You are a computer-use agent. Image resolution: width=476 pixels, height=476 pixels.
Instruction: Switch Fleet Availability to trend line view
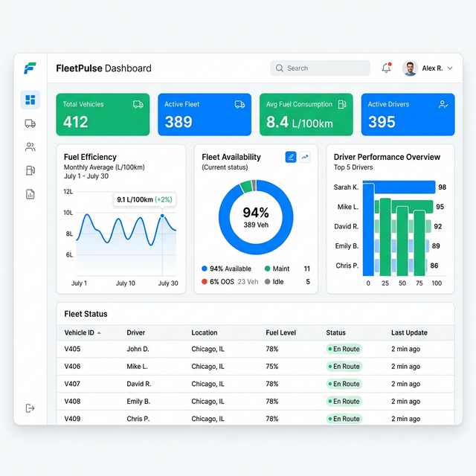[305, 157]
